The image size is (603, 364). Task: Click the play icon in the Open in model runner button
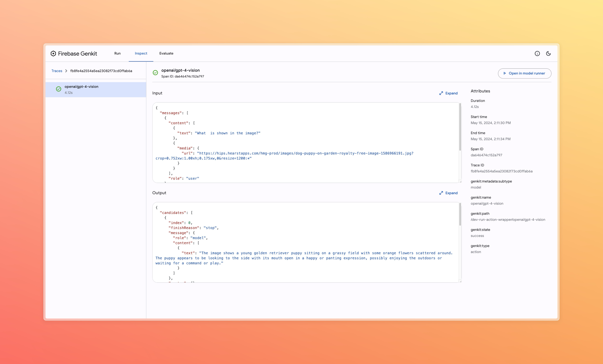[x=505, y=73]
